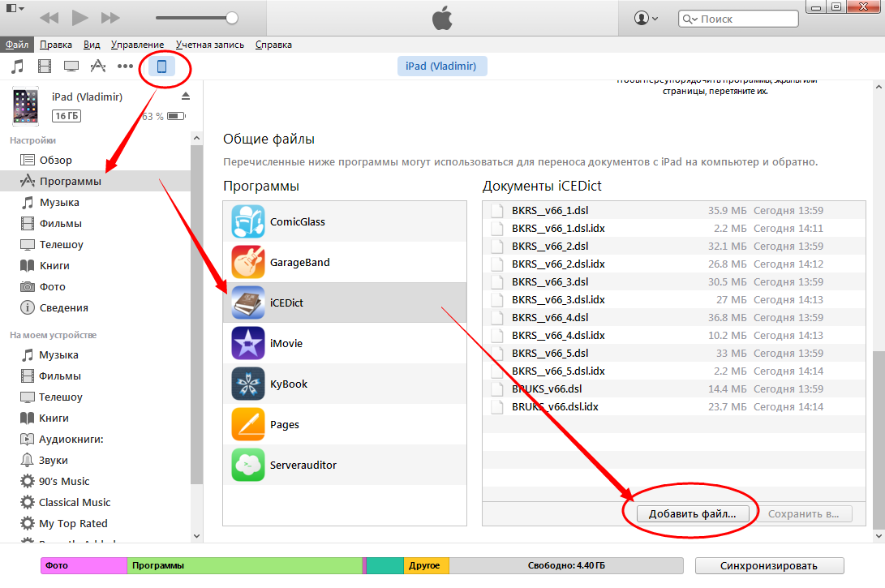The width and height of the screenshot is (885, 588).
Task: Click Программы segment of storage bar
Action: click(244, 565)
